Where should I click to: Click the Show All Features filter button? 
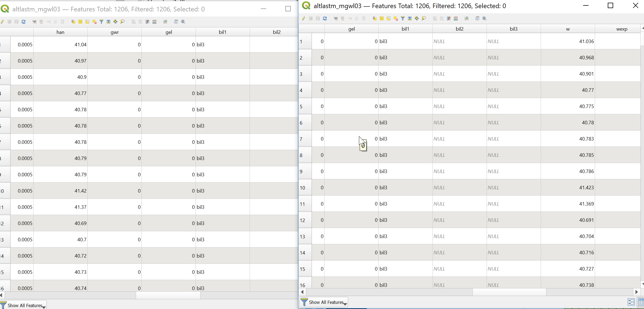(x=323, y=302)
